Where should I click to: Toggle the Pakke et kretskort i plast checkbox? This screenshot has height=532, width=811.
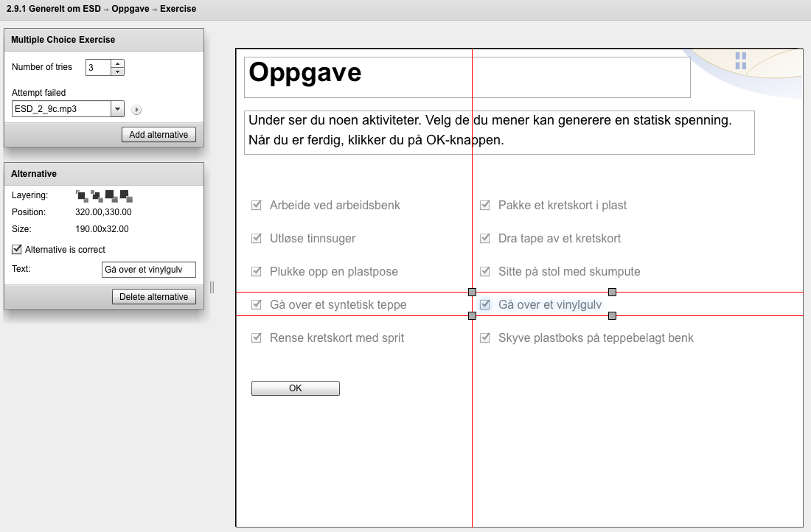click(485, 206)
